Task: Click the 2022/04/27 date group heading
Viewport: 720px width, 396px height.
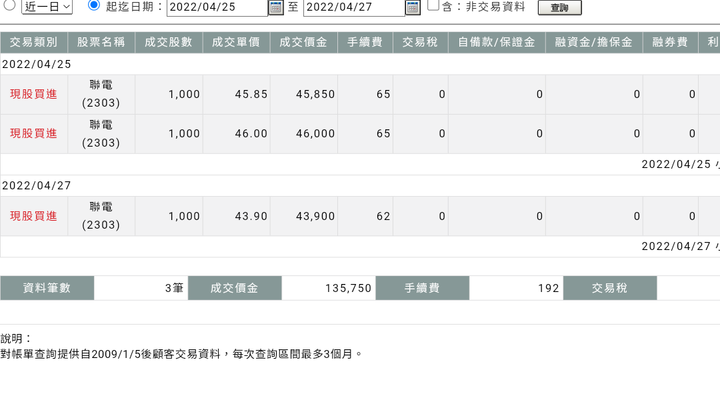Action: point(37,186)
